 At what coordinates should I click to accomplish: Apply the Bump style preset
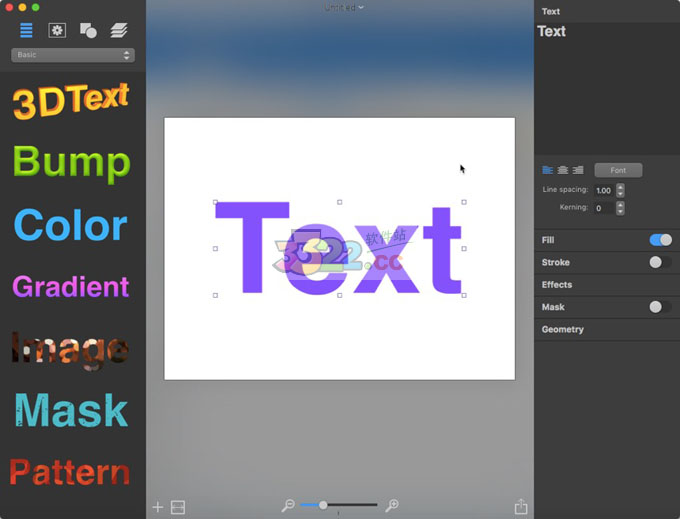[x=72, y=164]
